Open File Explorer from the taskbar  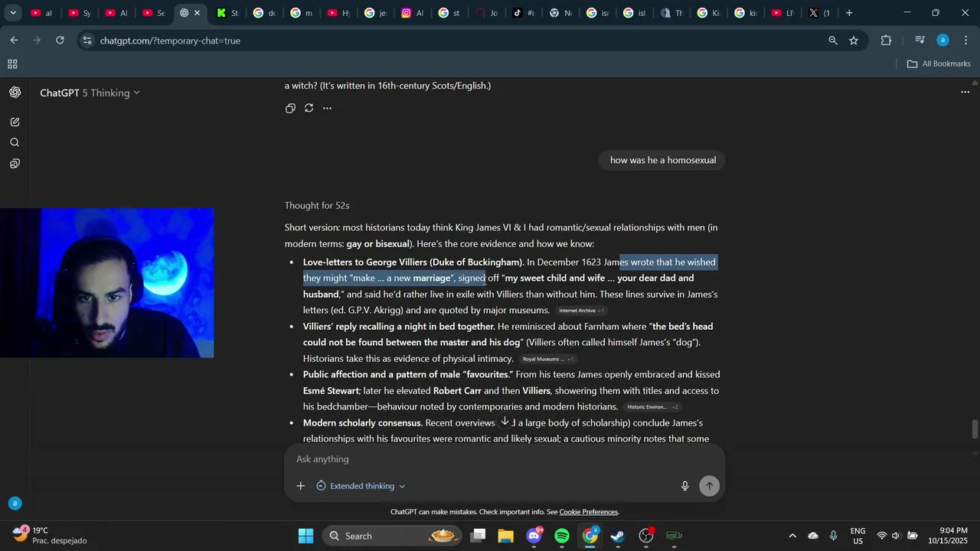(x=506, y=536)
